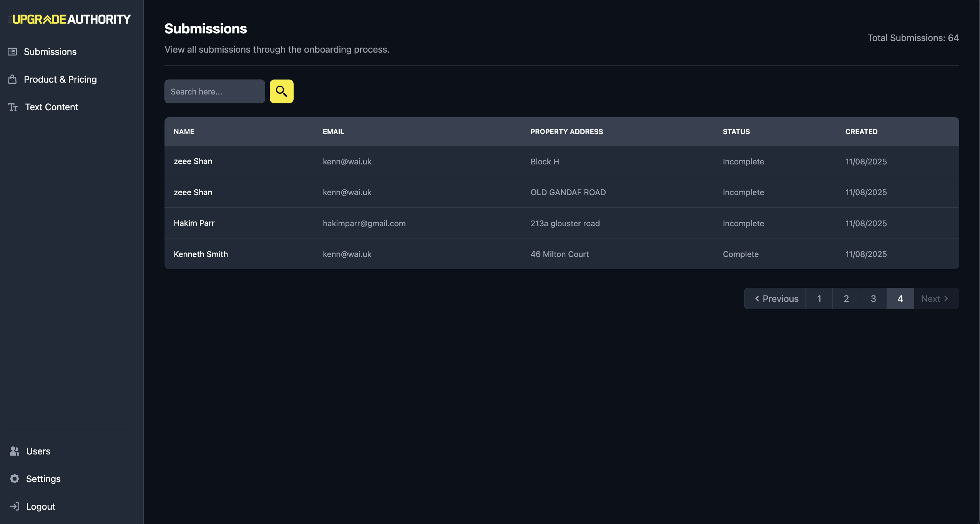Click the shopping bag Product & Pricing icon
Image resolution: width=980 pixels, height=524 pixels.
click(x=12, y=80)
